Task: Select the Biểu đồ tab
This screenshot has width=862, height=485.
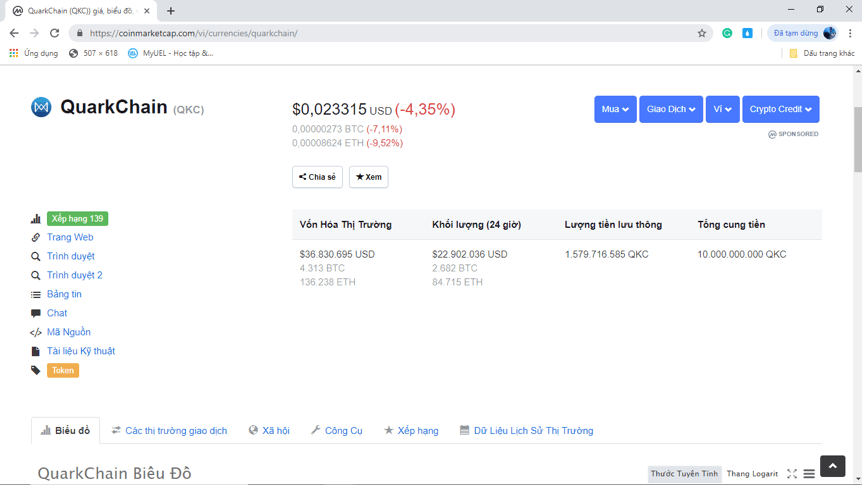Action: click(x=65, y=431)
